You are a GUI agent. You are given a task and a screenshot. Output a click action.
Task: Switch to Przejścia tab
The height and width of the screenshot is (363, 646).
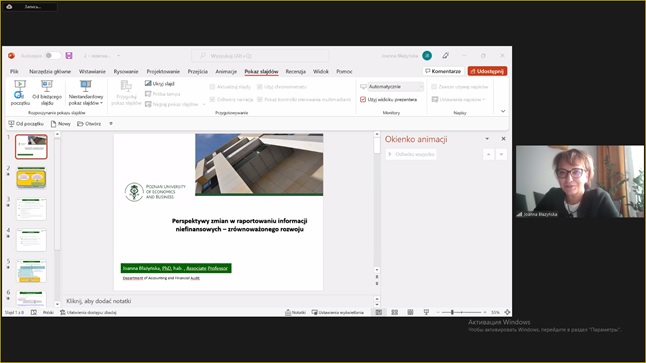(x=198, y=71)
